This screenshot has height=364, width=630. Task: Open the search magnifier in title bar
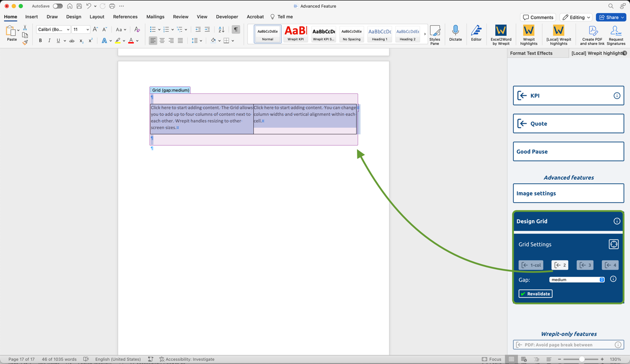pyautogui.click(x=611, y=6)
